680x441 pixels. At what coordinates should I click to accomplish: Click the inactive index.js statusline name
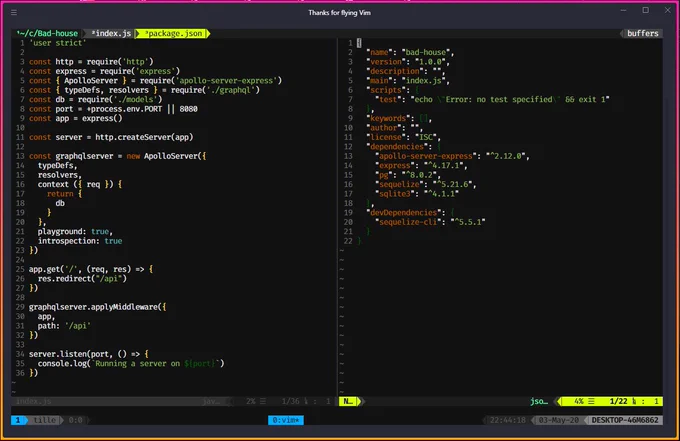[x=33, y=402]
